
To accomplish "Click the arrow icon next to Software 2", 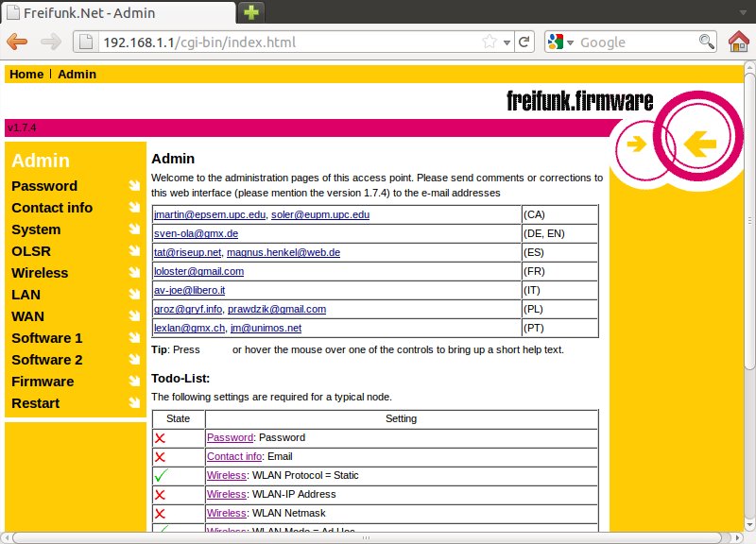I will pyautogui.click(x=134, y=359).
